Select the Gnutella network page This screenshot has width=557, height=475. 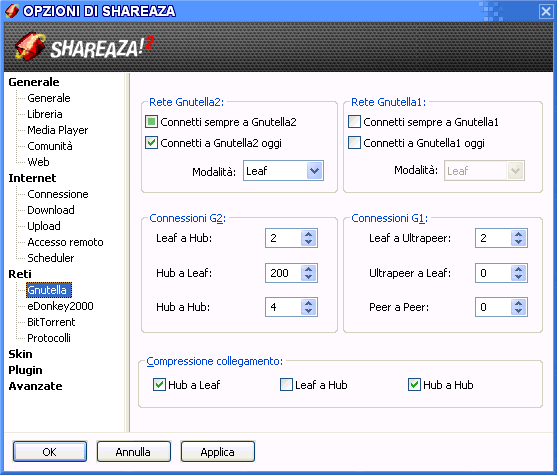49,290
